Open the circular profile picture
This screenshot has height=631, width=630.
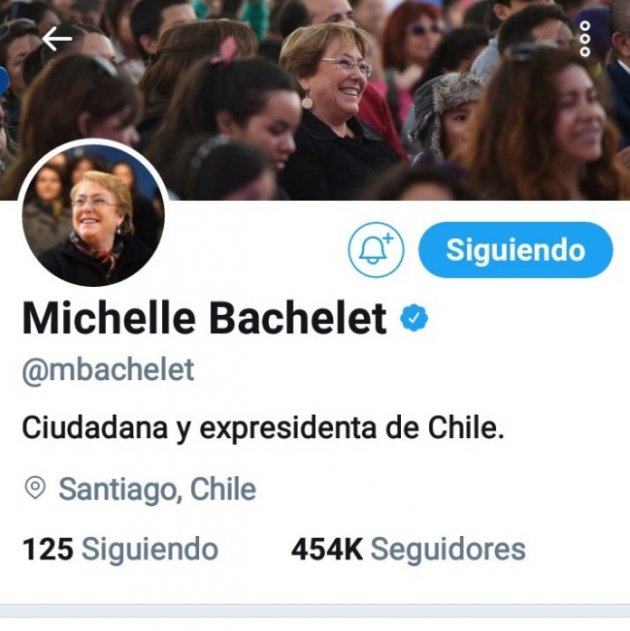tap(93, 214)
